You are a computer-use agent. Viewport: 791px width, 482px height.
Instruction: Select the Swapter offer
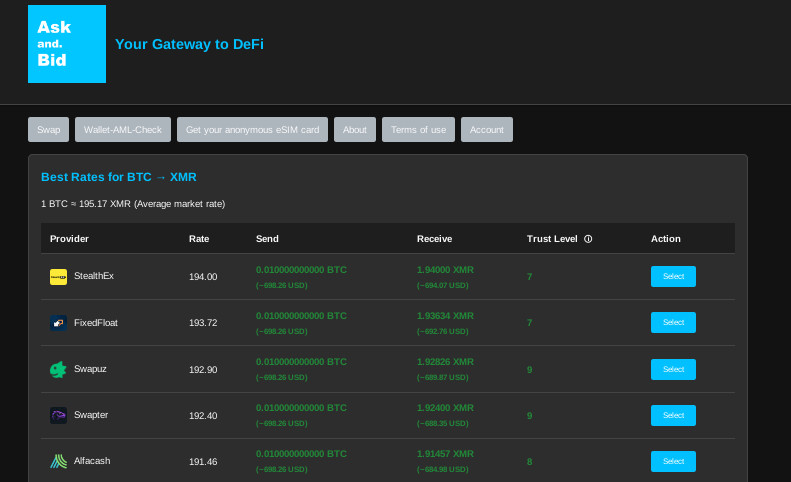(x=673, y=415)
